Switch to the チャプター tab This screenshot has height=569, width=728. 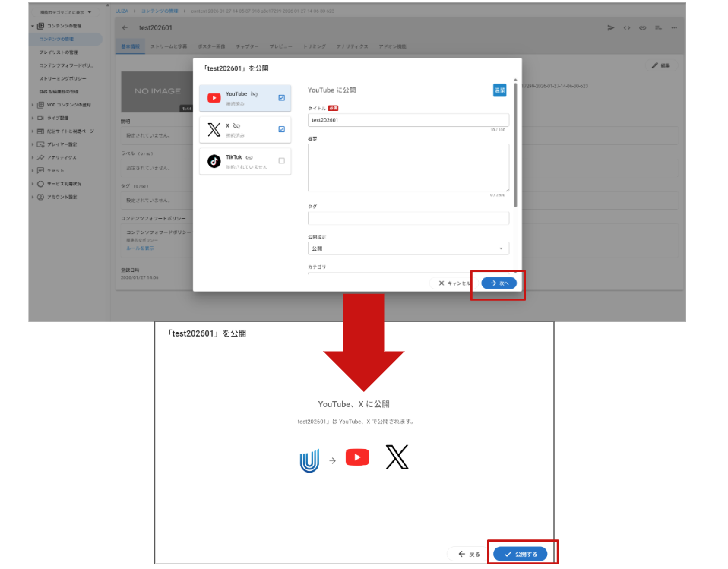246,46
